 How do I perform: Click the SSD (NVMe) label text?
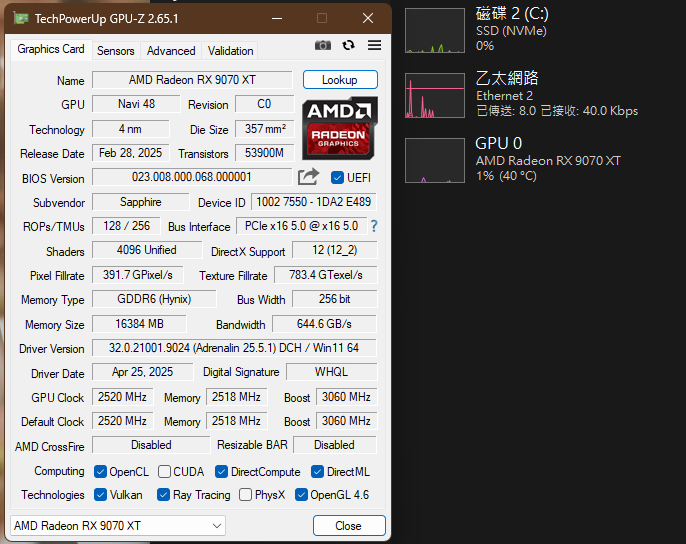[511, 31]
